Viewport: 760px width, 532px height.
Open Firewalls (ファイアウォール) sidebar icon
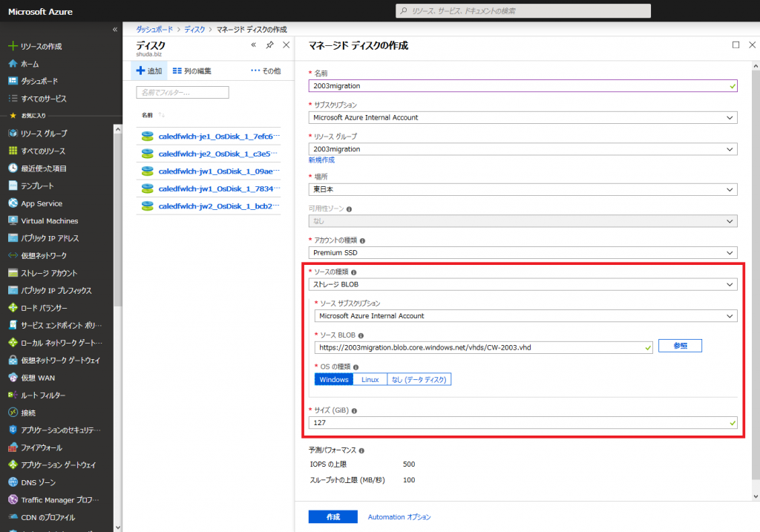(13, 447)
